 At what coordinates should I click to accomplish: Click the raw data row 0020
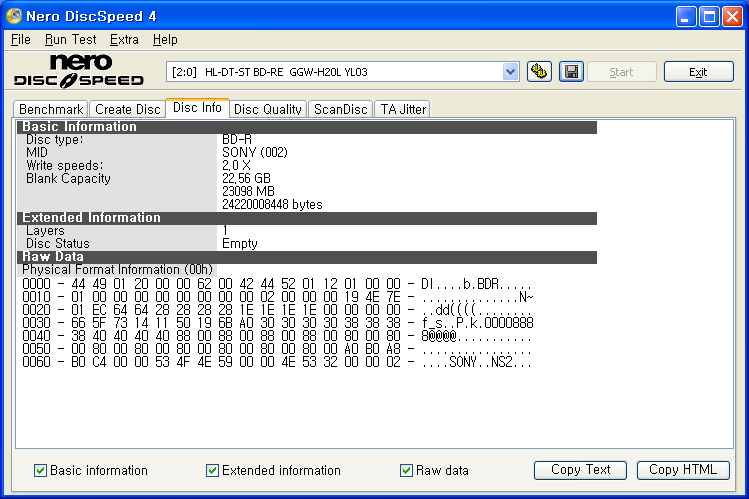pyautogui.click(x=277, y=310)
